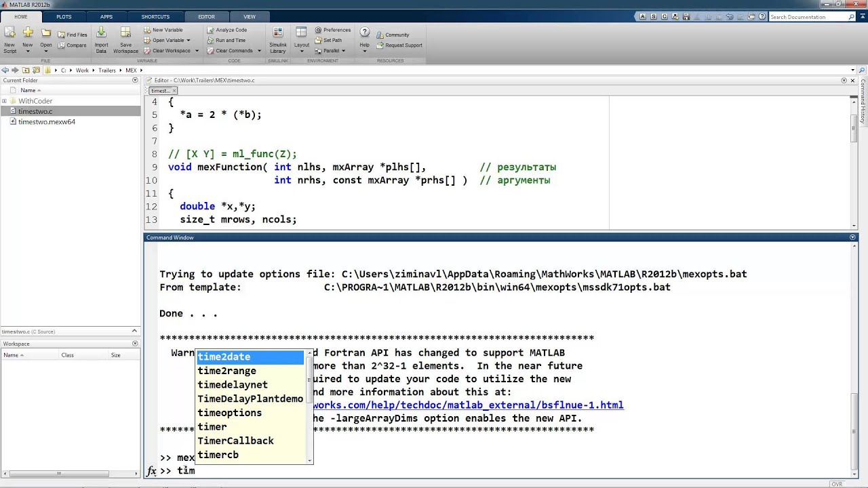
Task: Open Current Folder panel actions menu
Action: 135,80
